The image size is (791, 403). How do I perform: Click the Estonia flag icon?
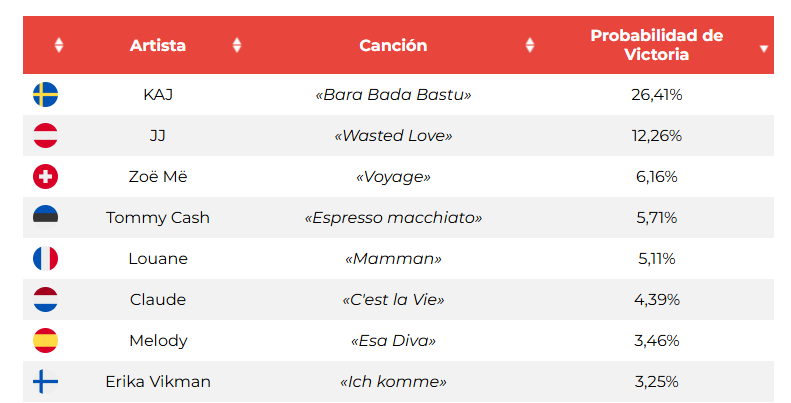point(45,217)
